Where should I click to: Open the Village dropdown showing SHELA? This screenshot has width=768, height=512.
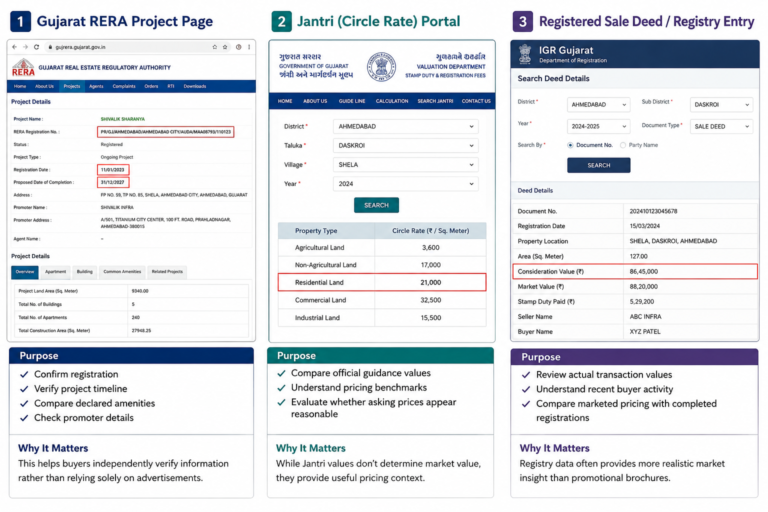coord(406,165)
